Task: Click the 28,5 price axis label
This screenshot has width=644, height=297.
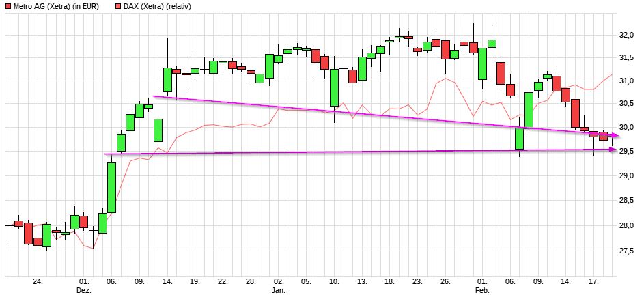Action: click(628, 201)
